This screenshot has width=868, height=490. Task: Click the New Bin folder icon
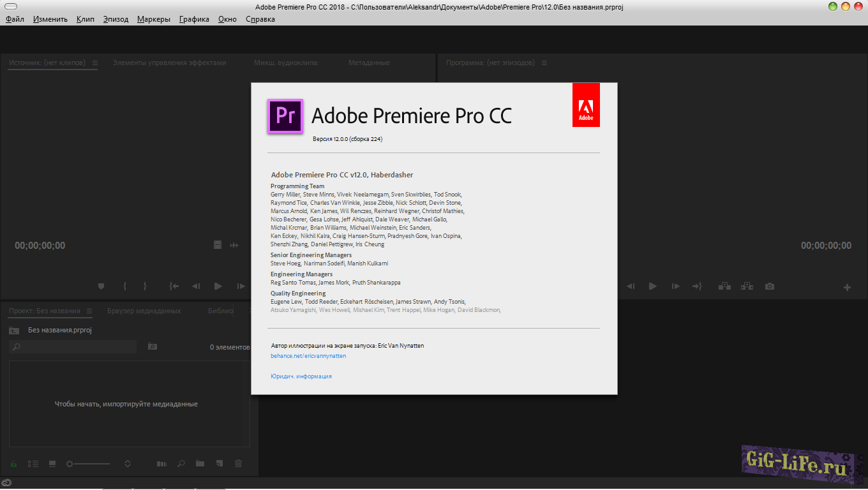pyautogui.click(x=200, y=464)
